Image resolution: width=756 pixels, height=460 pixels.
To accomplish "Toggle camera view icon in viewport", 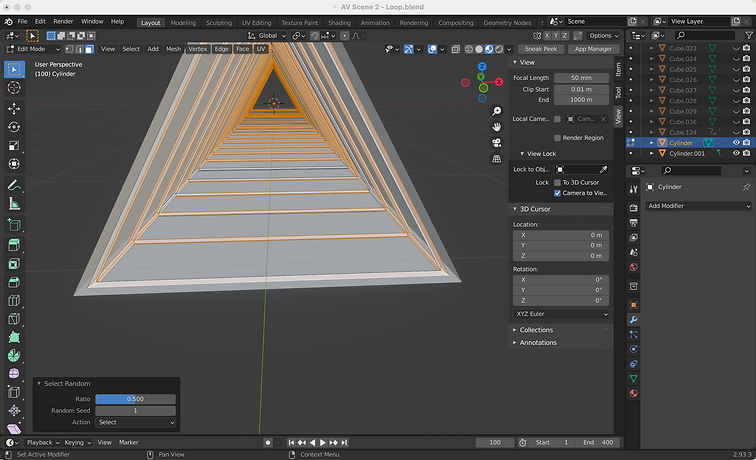I will pos(496,143).
